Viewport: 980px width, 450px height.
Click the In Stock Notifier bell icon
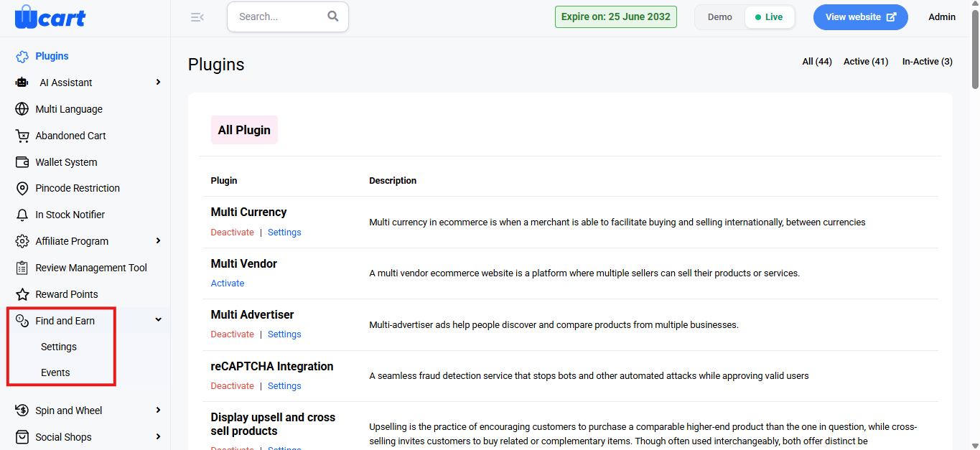(22, 215)
